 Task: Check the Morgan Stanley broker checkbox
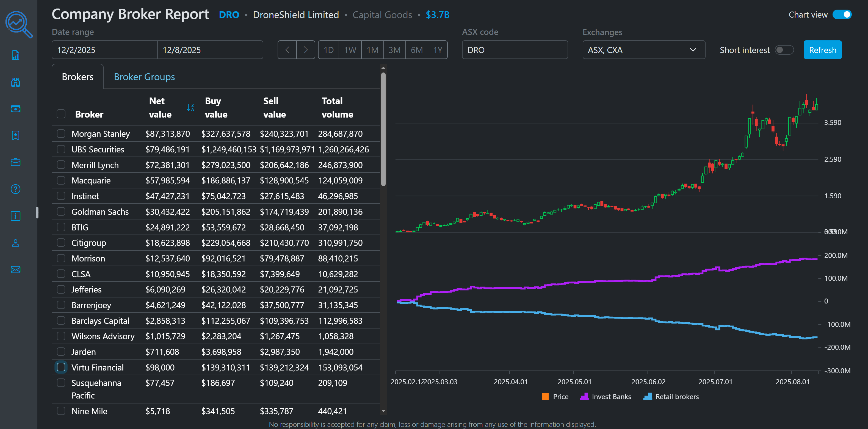pos(61,133)
